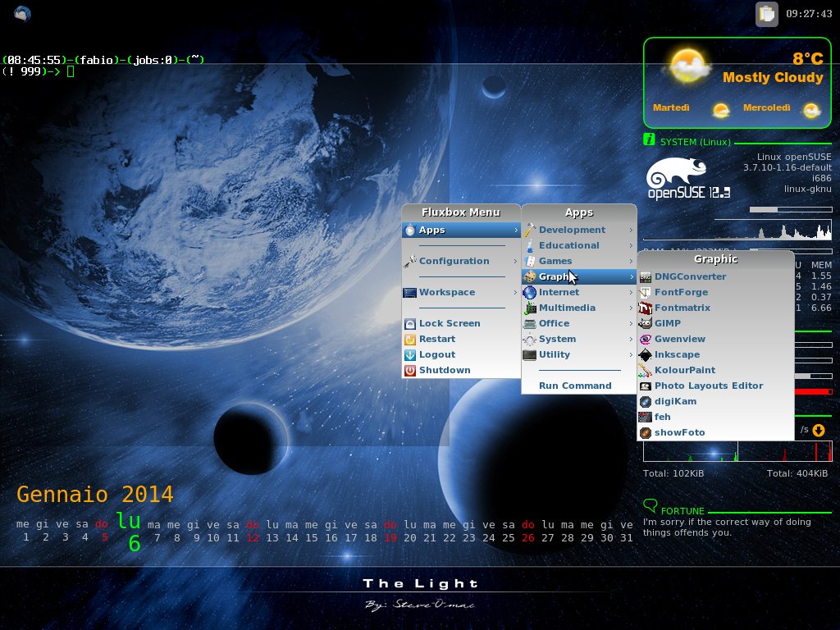
Task: Click the Utility monitor icon
Action: coord(530,354)
